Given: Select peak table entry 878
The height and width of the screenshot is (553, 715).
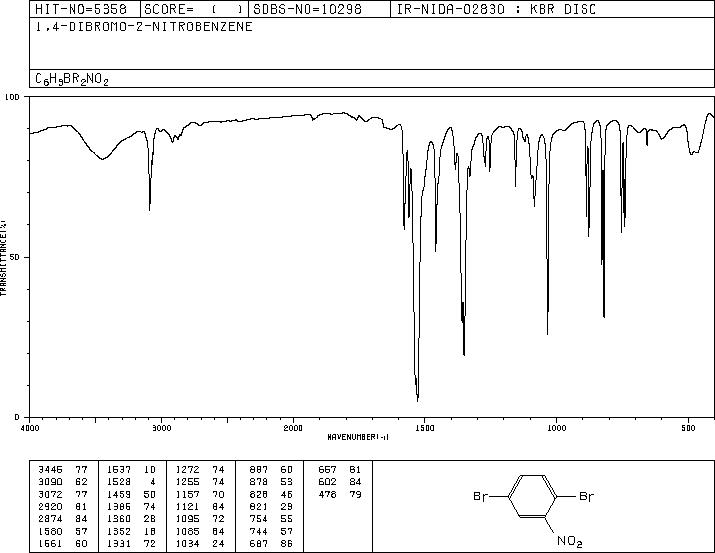Looking at the screenshot, I should 259,482.
